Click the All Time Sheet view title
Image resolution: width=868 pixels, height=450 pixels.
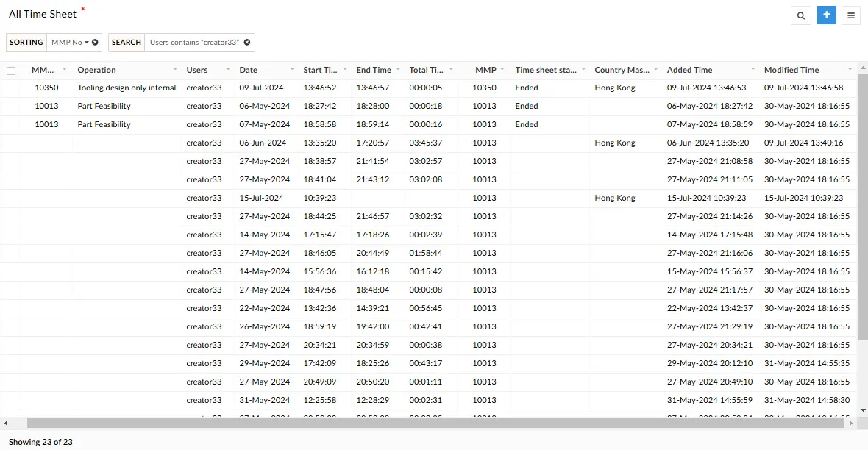(x=43, y=13)
